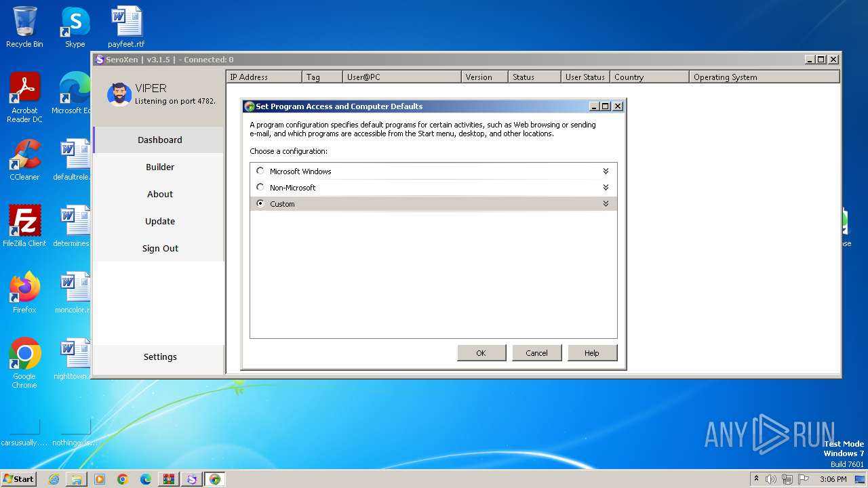The image size is (868, 488).
Task: Sign Out of SeroXen
Action: click(159, 248)
